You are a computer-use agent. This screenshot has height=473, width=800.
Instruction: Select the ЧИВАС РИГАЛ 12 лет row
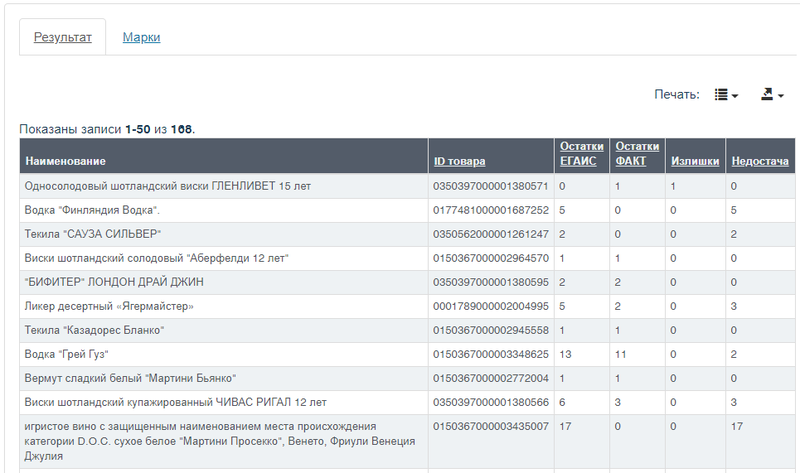coord(407,402)
